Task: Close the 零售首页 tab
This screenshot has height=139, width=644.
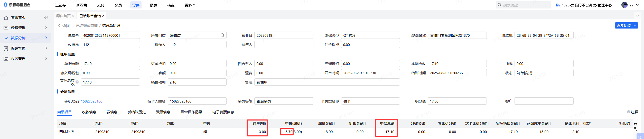Action: click(73, 16)
